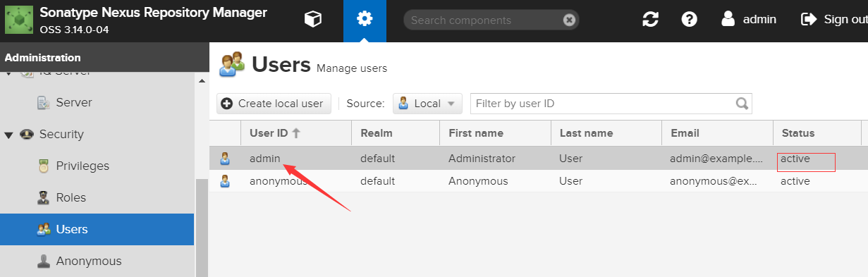Click Create local user button

point(274,104)
